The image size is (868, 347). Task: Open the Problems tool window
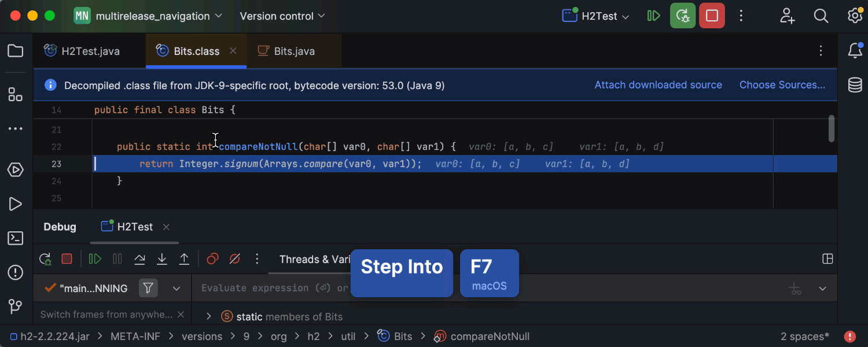(16, 272)
